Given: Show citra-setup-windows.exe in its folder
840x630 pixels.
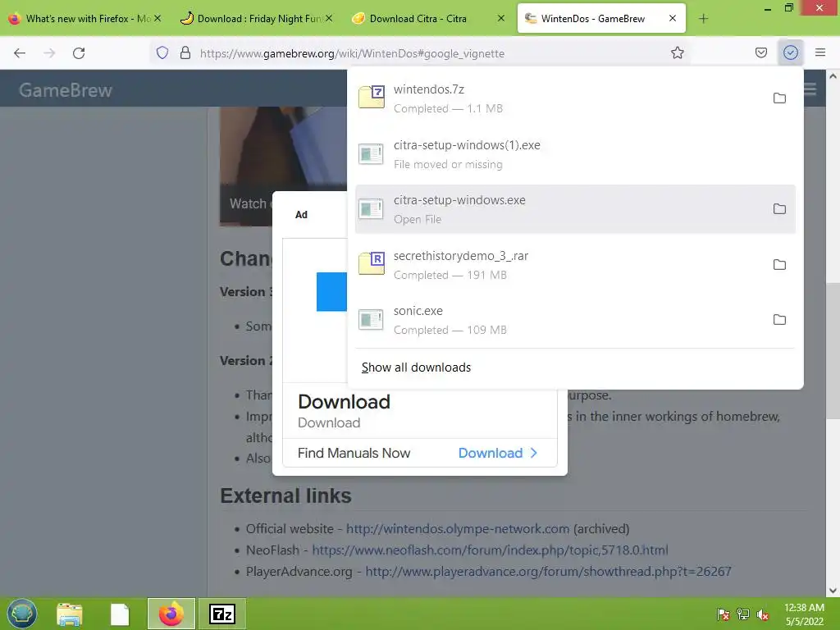Looking at the screenshot, I should [779, 209].
